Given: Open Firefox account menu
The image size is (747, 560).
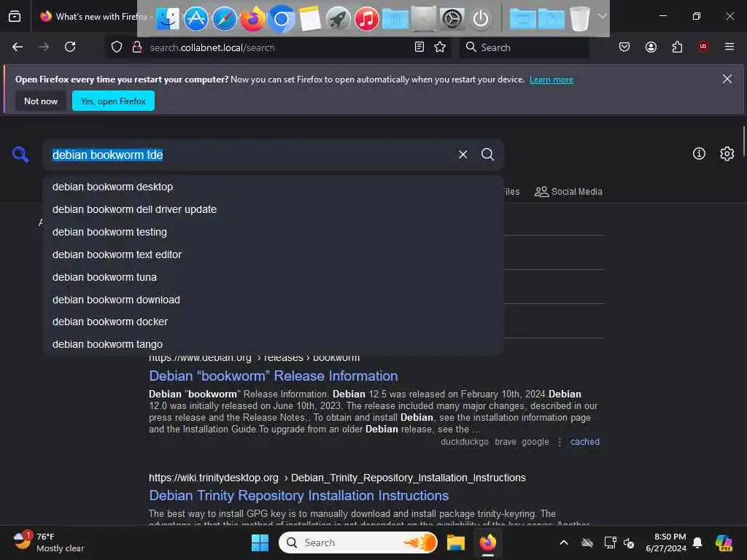Looking at the screenshot, I should [651, 47].
